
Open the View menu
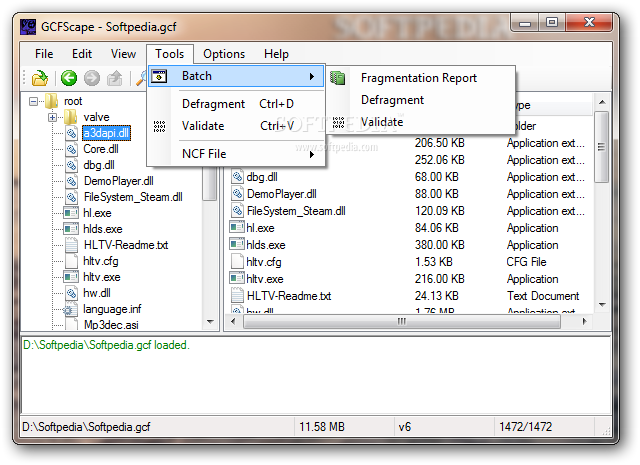123,54
